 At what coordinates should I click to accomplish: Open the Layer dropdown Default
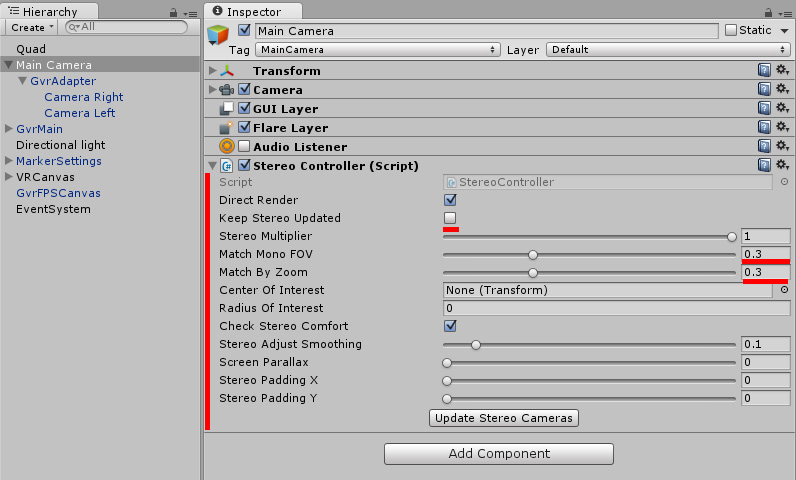point(668,49)
